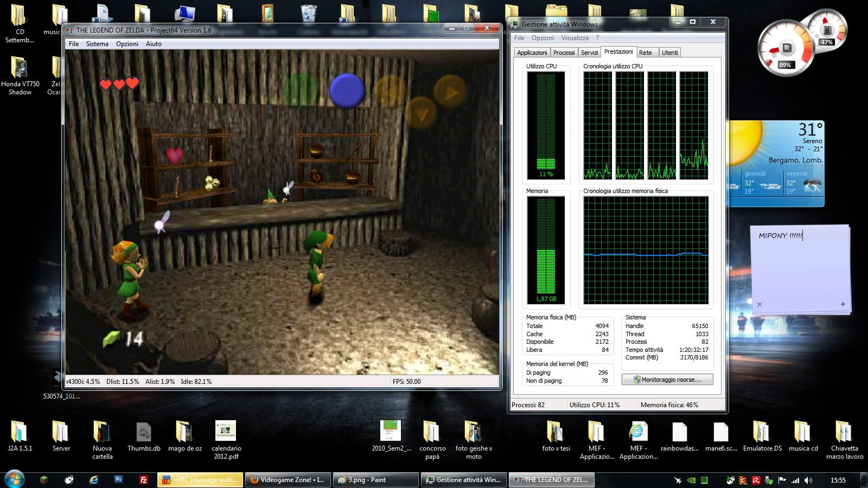
Task: Open the mago de oz folder
Action: pyautogui.click(x=185, y=436)
